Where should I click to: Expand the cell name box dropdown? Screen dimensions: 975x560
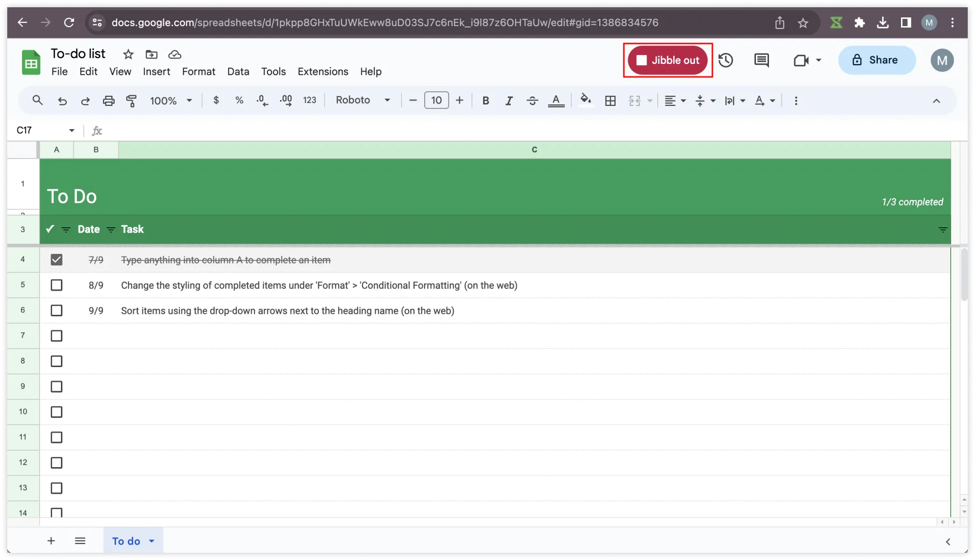pos(72,131)
